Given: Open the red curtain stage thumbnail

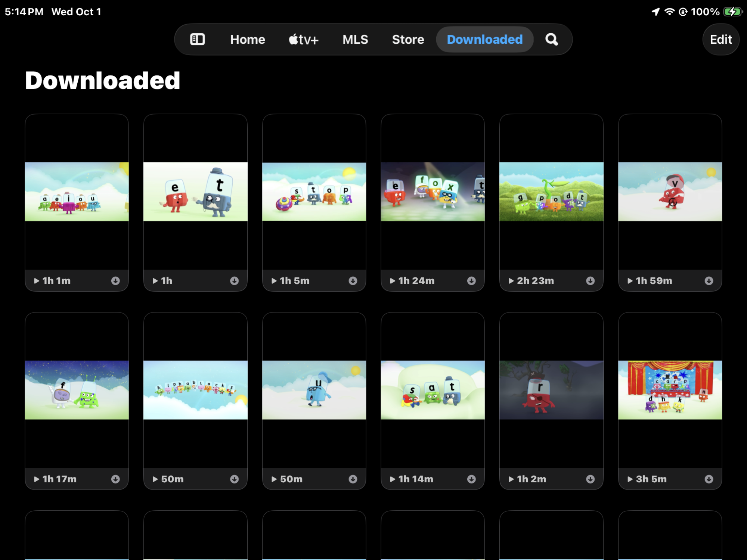Looking at the screenshot, I should pyautogui.click(x=670, y=390).
